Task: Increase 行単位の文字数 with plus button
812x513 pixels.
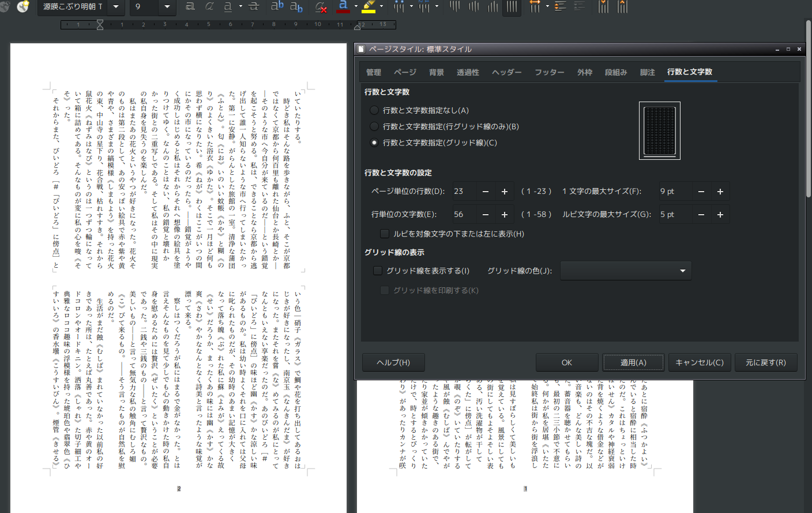Action: [505, 215]
